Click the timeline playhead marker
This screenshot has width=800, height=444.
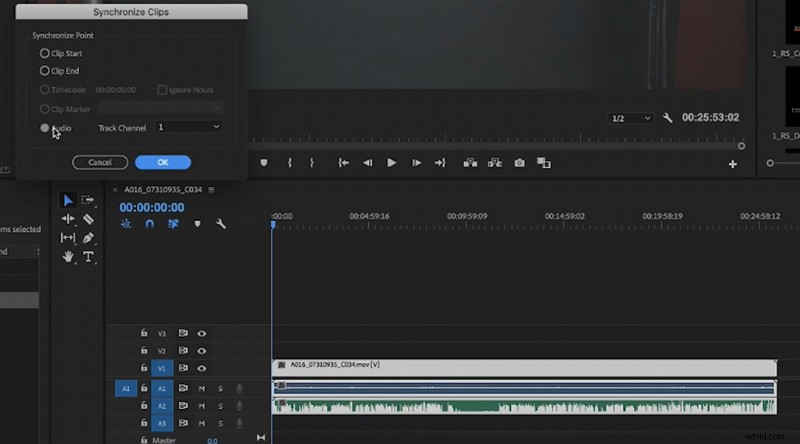point(273,225)
